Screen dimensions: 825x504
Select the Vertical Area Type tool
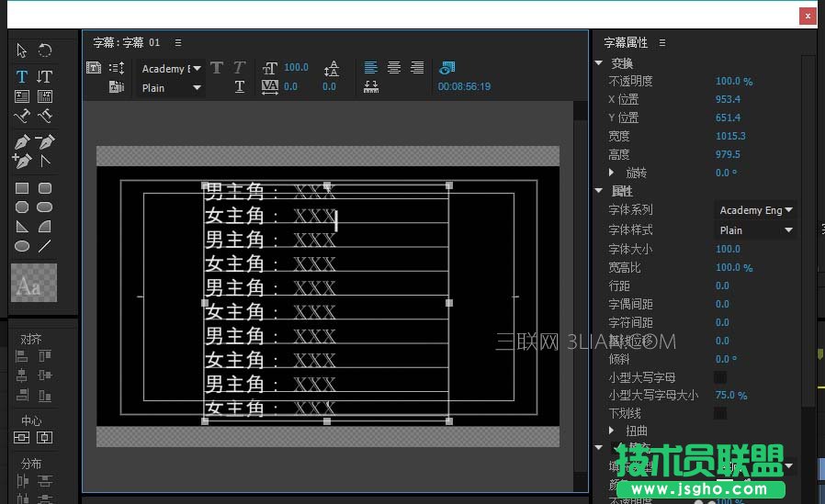[45, 96]
